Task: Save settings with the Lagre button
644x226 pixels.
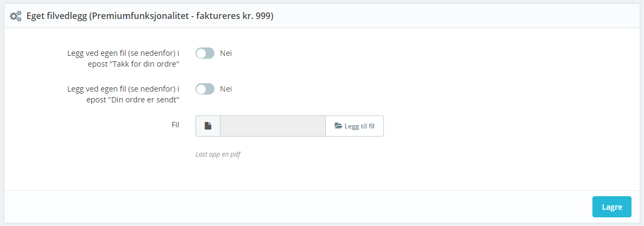Action: point(612,206)
